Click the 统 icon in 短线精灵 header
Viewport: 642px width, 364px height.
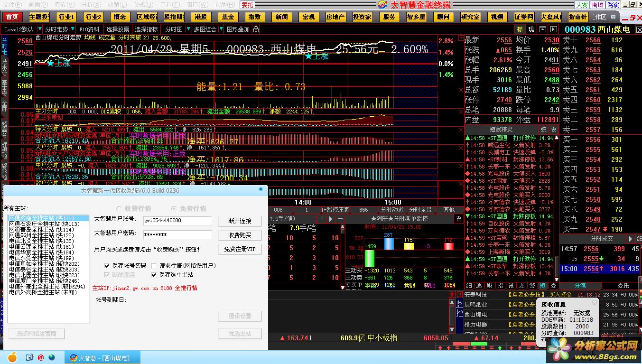click(544, 130)
